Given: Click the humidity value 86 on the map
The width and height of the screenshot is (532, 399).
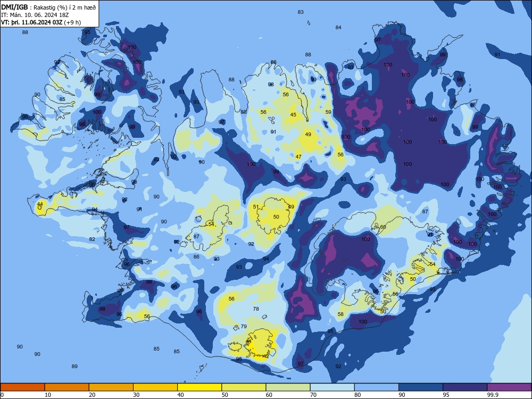Looking at the screenshot, I should coord(196,257).
